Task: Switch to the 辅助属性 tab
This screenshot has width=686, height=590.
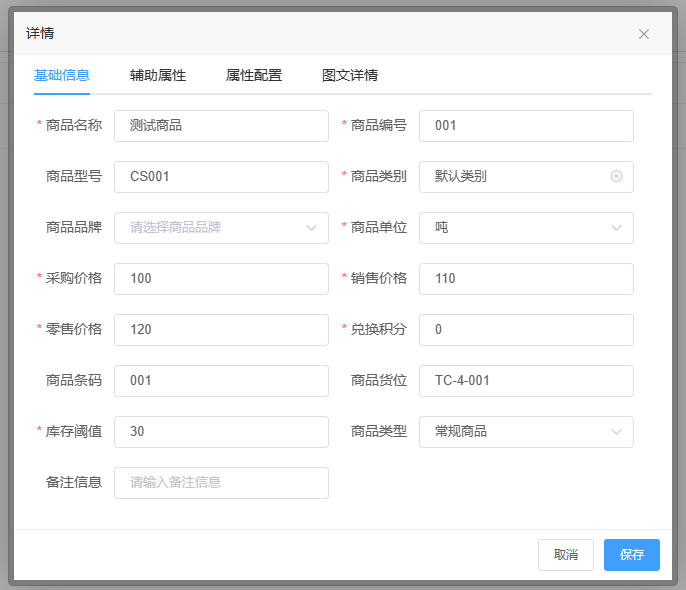Action: point(158,75)
